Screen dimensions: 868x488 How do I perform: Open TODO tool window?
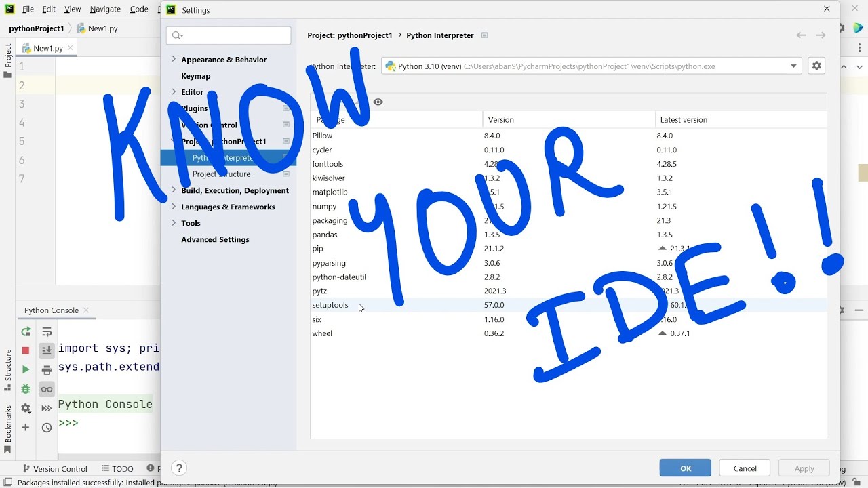click(118, 468)
